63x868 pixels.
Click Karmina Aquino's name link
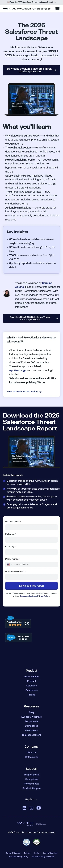[34, 285]
